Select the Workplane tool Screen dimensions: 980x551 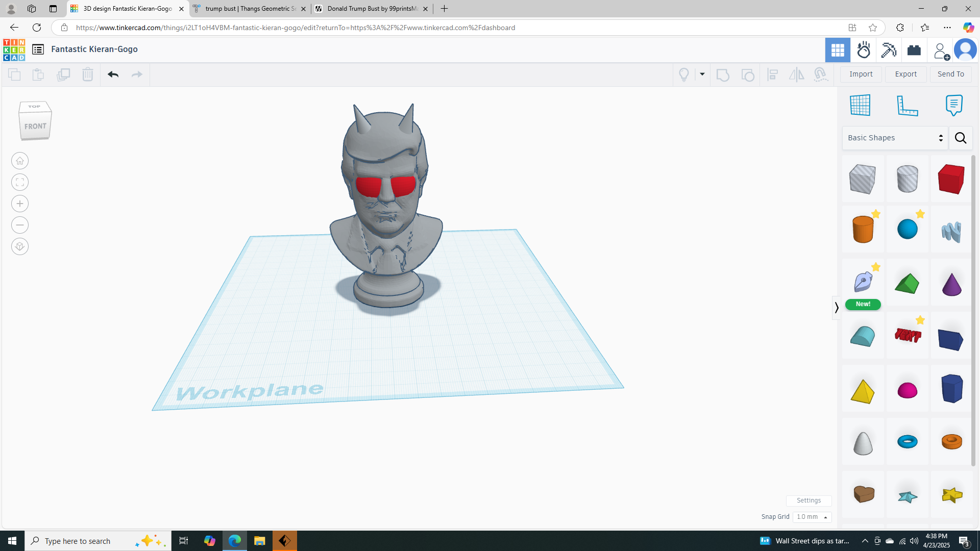click(x=860, y=105)
